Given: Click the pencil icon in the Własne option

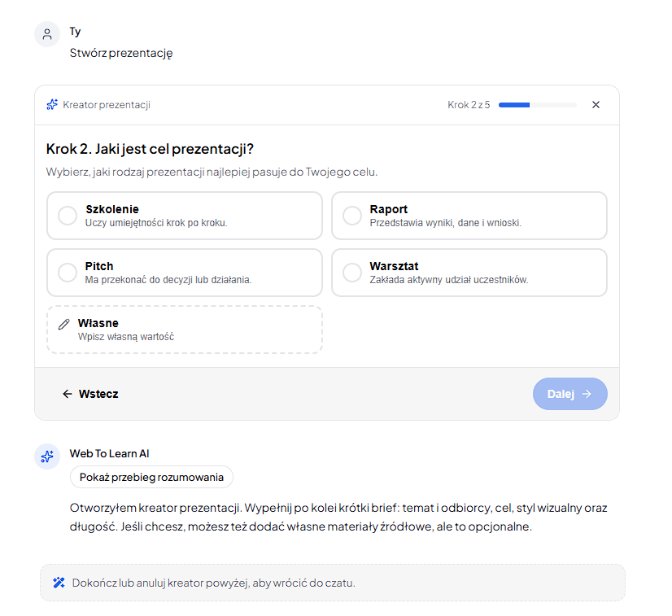Looking at the screenshot, I should coord(63,325).
